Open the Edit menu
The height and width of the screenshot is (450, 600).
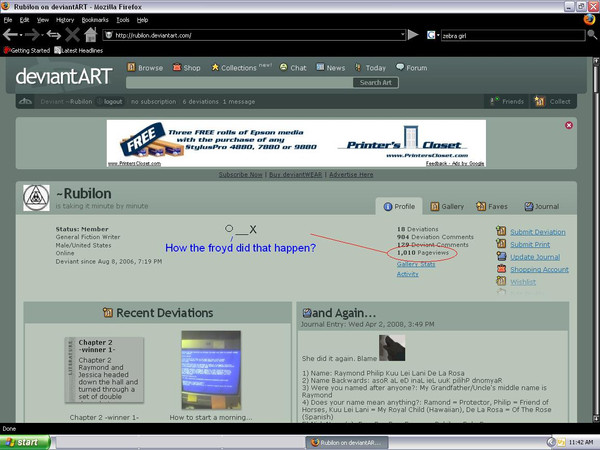pyautogui.click(x=24, y=20)
